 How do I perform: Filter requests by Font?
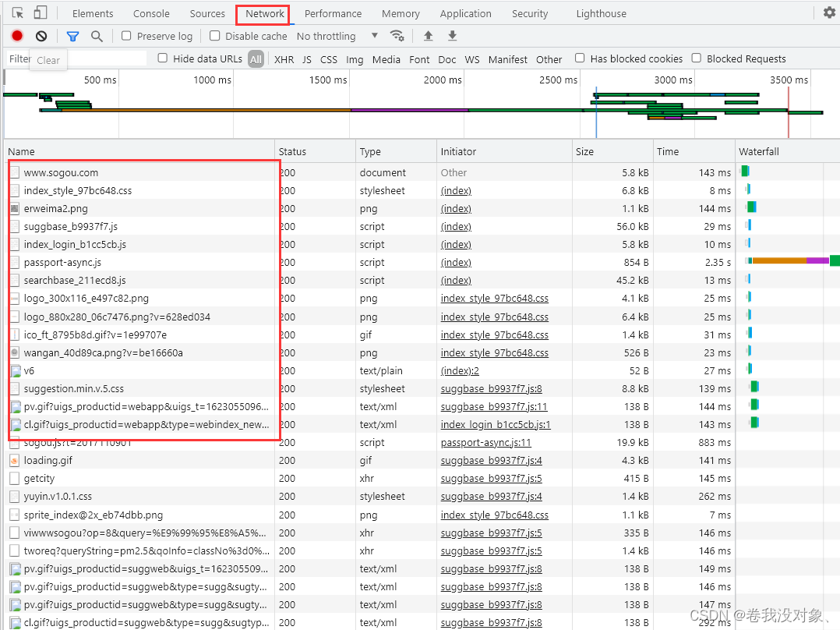[419, 59]
